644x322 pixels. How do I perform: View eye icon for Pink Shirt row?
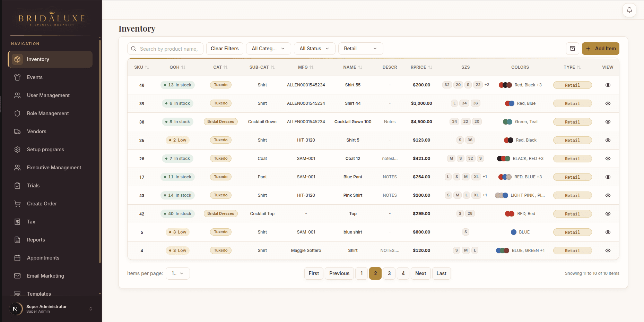pos(608,195)
